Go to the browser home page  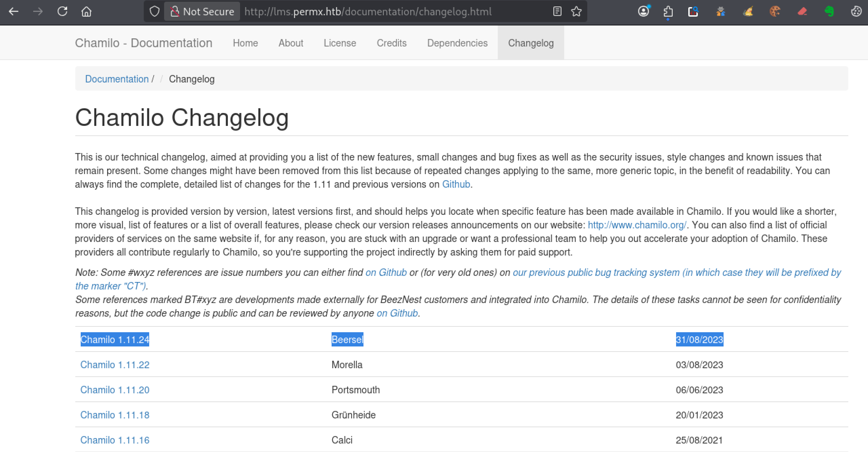tap(86, 12)
